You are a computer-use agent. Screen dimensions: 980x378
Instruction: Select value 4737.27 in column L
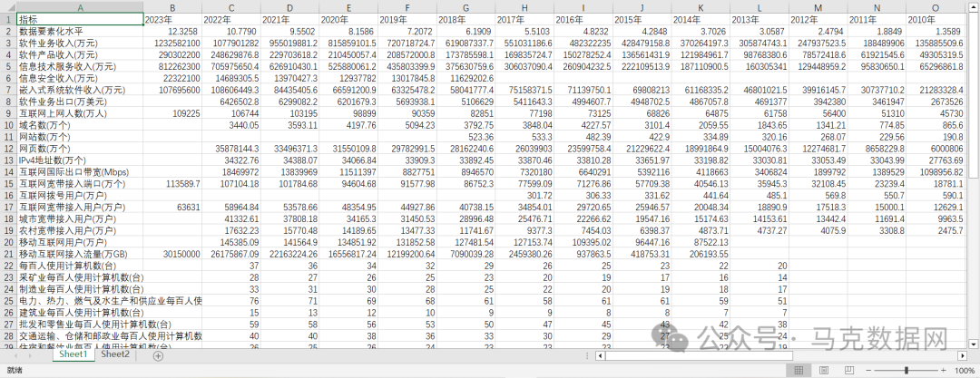[759, 230]
